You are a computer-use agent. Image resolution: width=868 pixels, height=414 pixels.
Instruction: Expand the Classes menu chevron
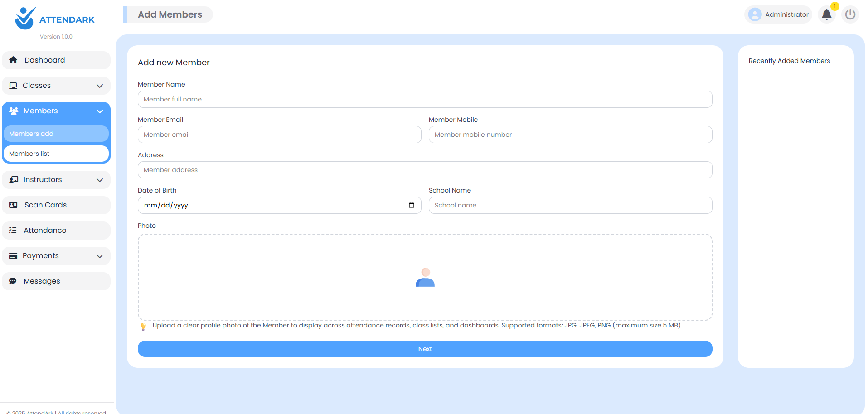click(x=100, y=86)
